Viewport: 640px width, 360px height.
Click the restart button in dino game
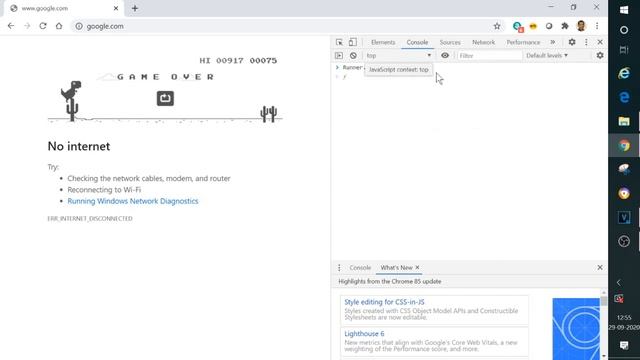(165, 98)
